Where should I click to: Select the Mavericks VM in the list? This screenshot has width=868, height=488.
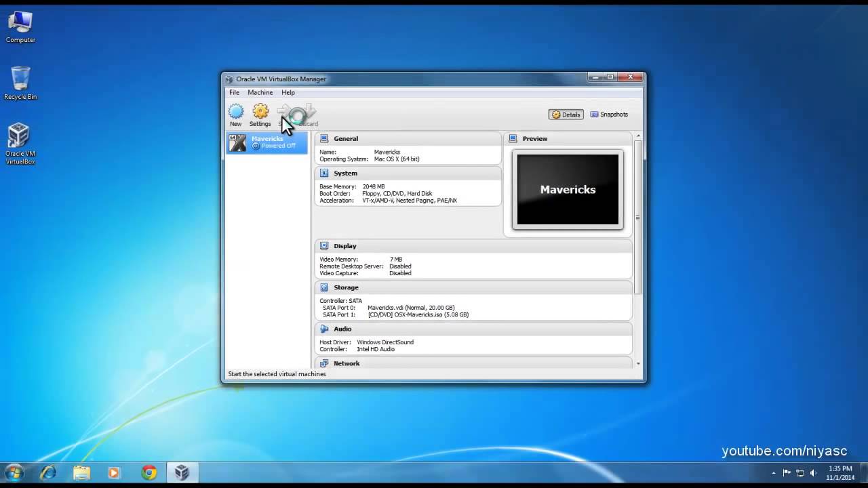[267, 142]
